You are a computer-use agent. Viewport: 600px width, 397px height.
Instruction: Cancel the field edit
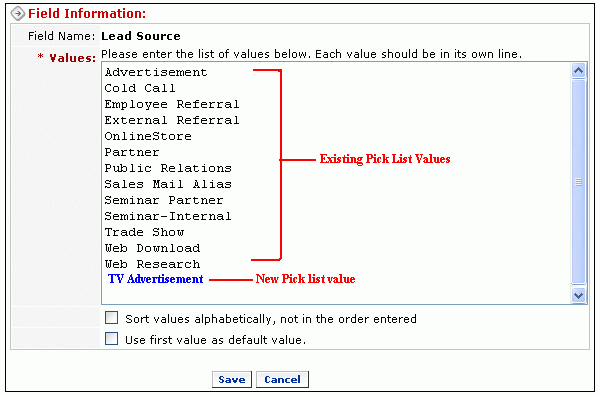click(282, 379)
